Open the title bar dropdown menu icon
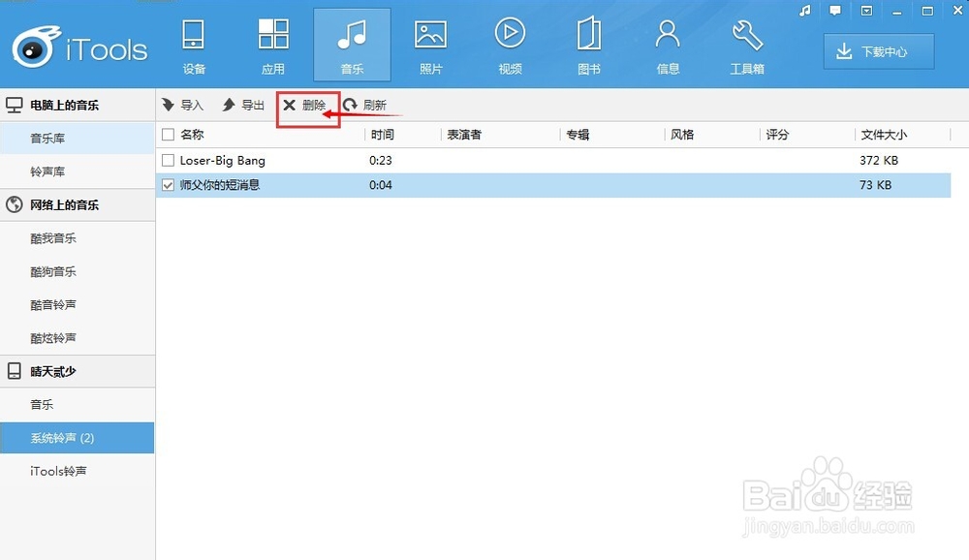Screen dimensions: 969x560 tap(866, 11)
